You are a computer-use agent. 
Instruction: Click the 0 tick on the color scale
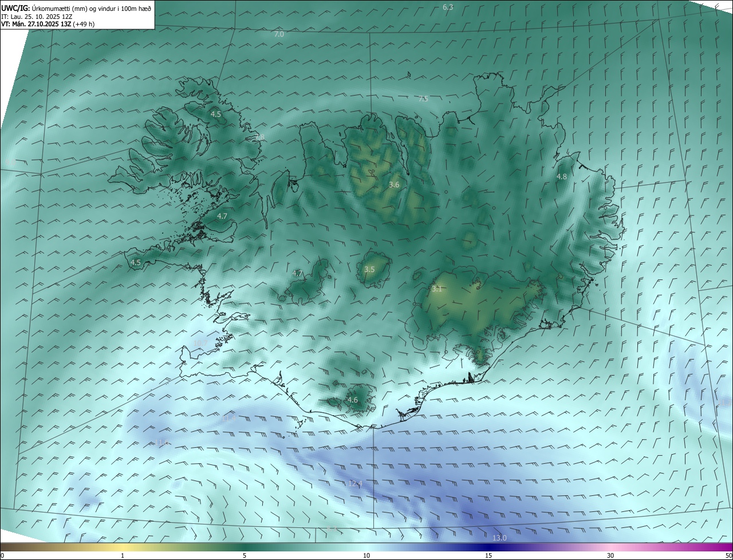point(2,555)
